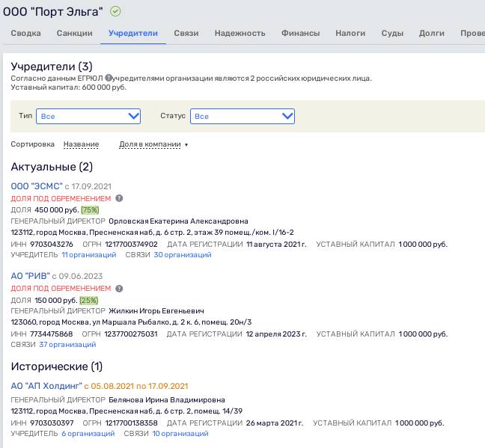Viewport: 485px width, 448px height.
Task: Open РИВ 37 организаций connections link
Action: pos(67,345)
